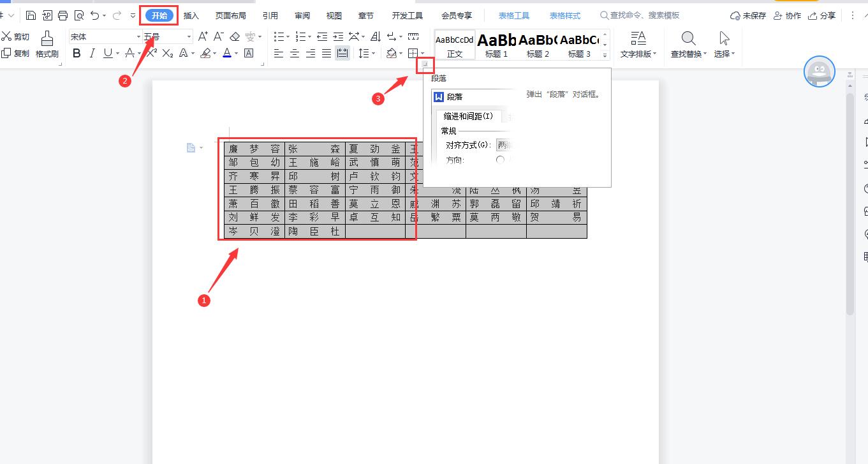
Task: Increase paragraph indent
Action: click(338, 36)
